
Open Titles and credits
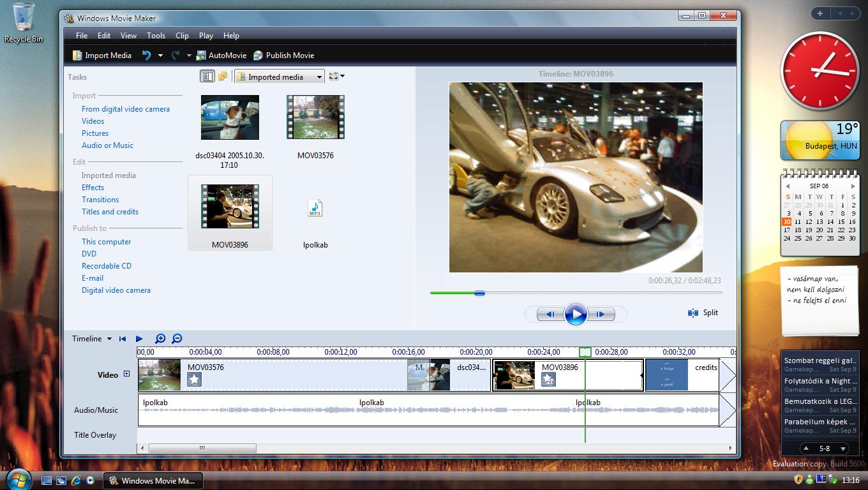click(110, 212)
